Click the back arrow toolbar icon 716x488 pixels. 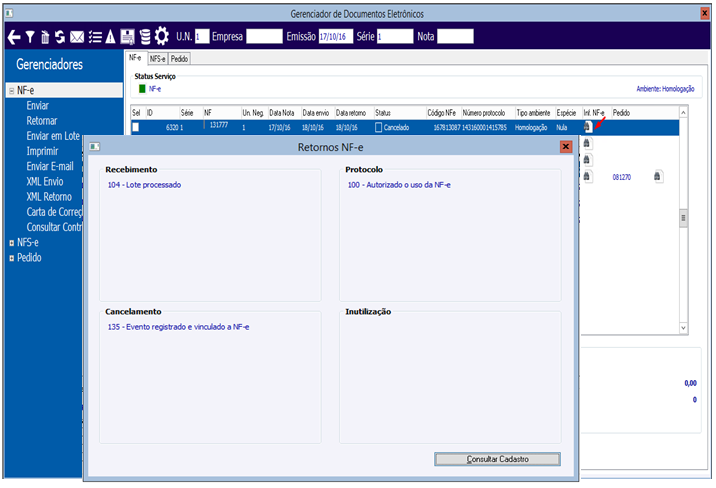point(14,37)
